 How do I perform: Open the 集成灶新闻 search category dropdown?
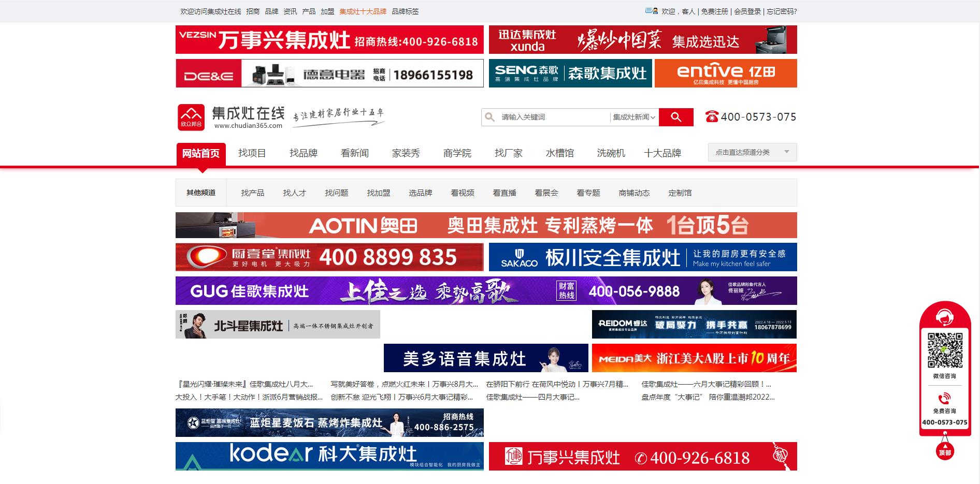coord(634,117)
